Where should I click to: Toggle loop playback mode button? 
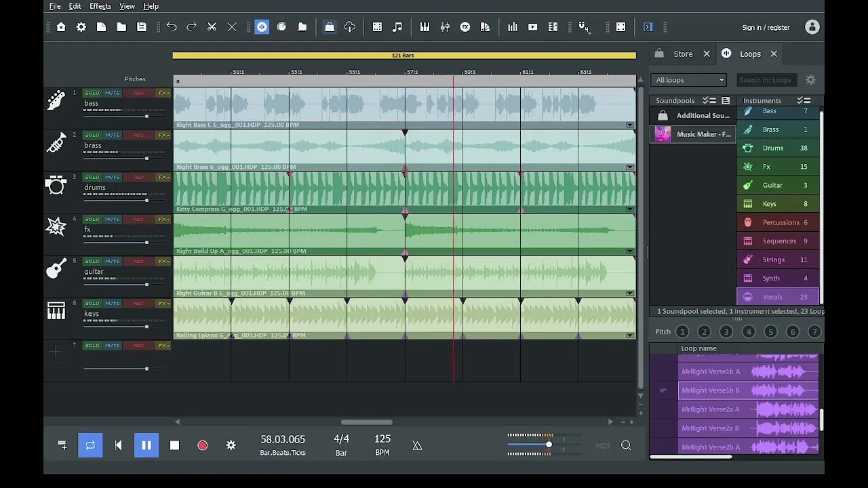point(90,445)
